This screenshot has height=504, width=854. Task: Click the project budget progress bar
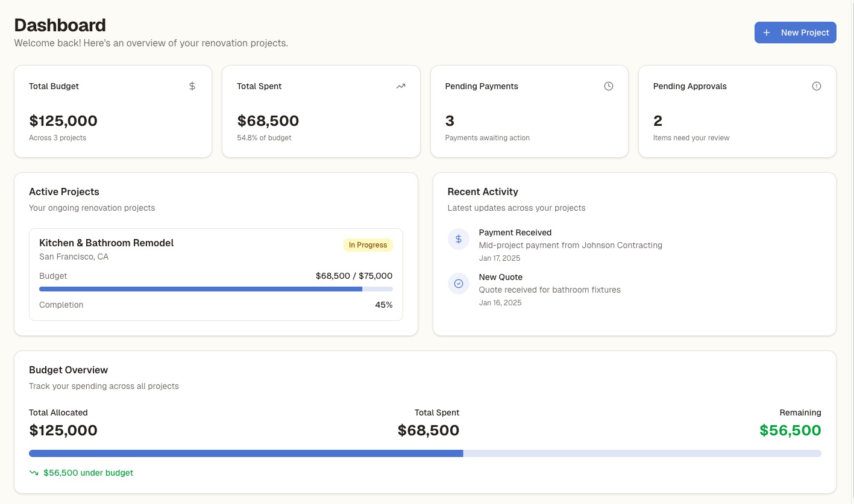pyautogui.click(x=216, y=289)
